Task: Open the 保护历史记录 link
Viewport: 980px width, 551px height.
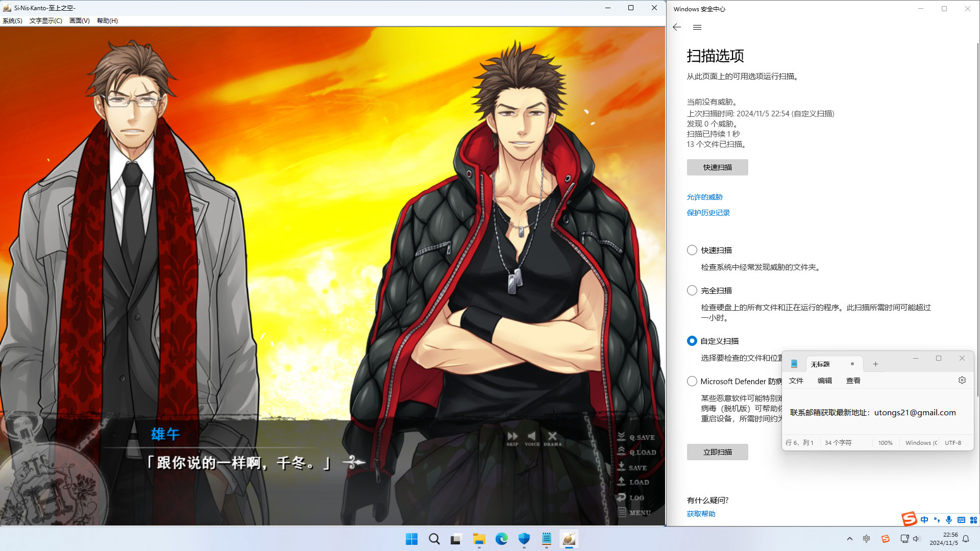Action: (x=708, y=213)
